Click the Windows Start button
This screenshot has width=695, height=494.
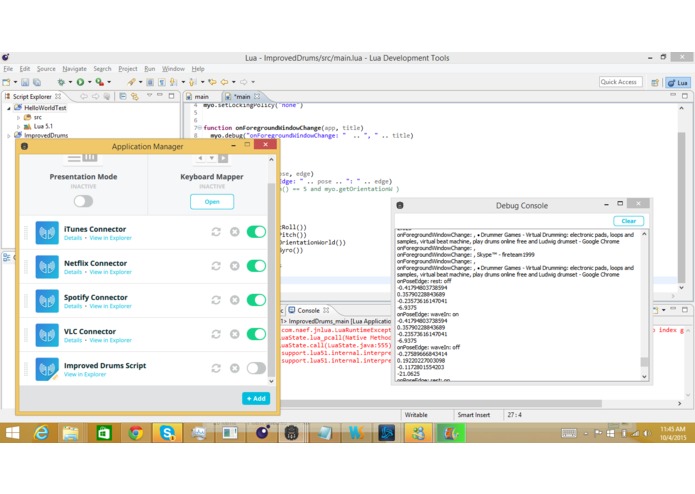(x=12, y=432)
